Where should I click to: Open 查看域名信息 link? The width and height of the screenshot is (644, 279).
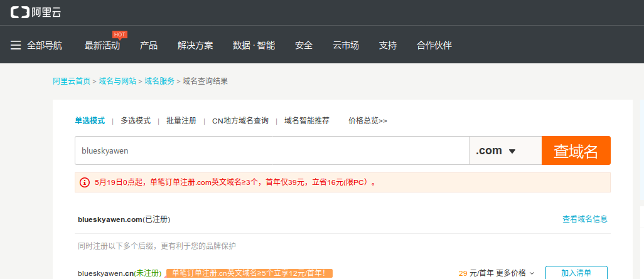(584, 219)
